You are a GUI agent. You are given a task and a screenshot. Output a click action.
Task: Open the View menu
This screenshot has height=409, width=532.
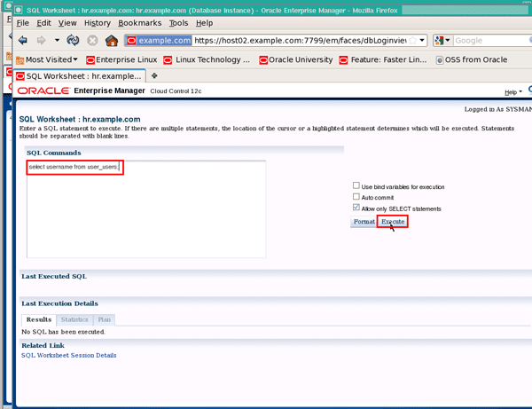tap(67, 23)
